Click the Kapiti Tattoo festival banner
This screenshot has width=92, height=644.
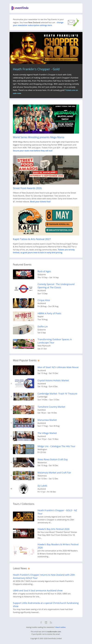pos(46,221)
